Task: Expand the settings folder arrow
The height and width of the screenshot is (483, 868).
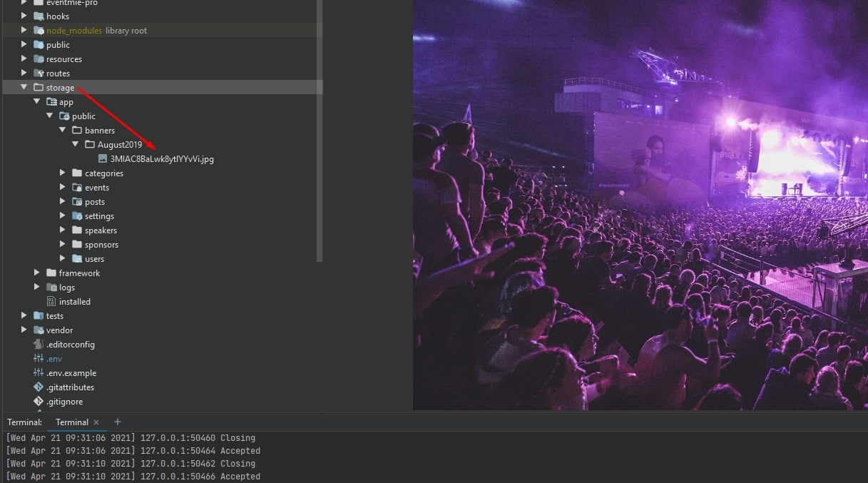Action: point(63,216)
